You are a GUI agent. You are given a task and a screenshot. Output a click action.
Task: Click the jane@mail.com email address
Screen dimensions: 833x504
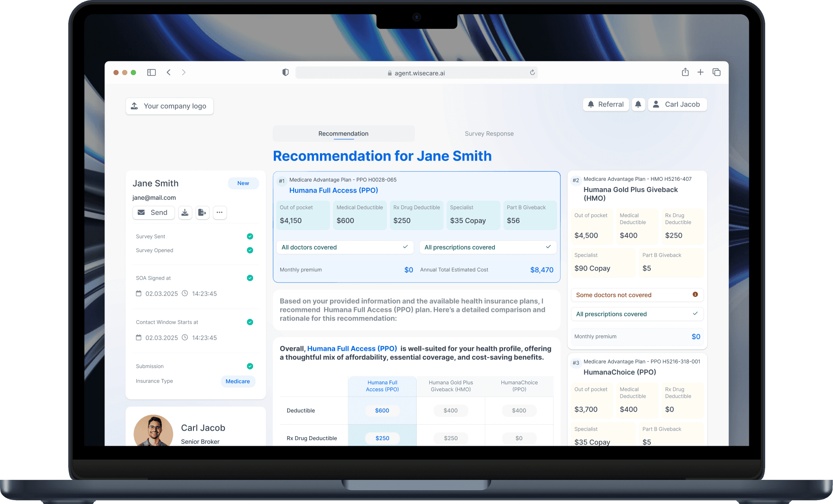154,198
